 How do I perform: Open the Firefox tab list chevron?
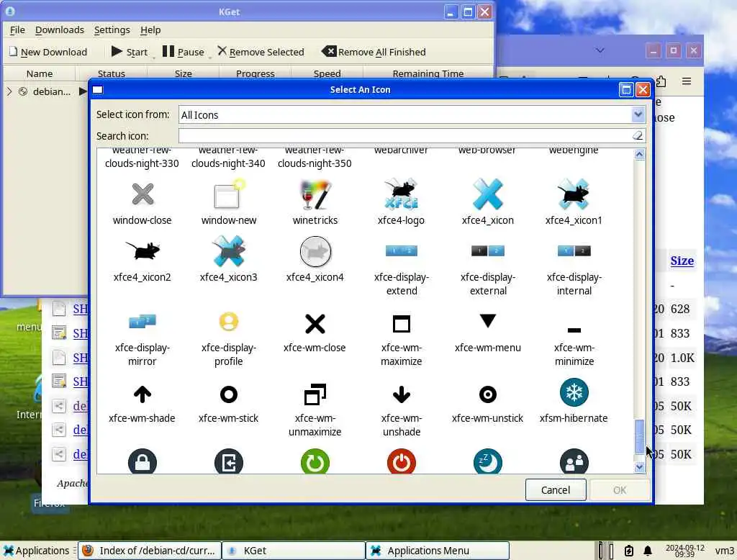tap(600, 50)
